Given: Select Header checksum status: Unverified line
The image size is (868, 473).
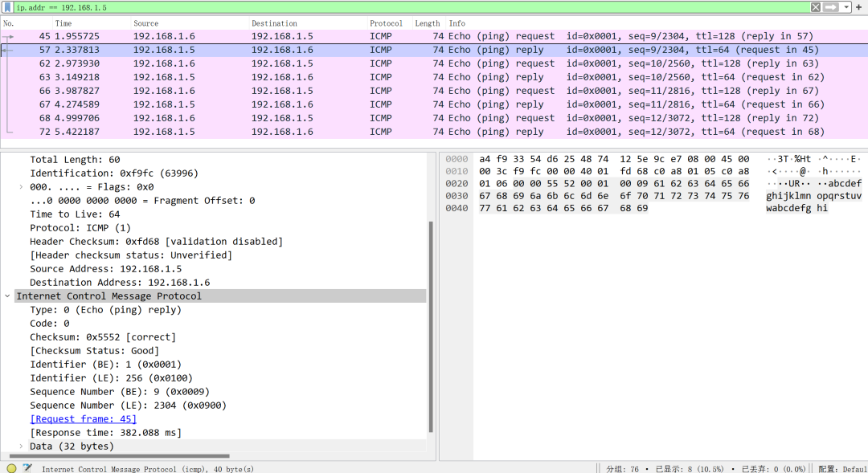Looking at the screenshot, I should tap(131, 255).
